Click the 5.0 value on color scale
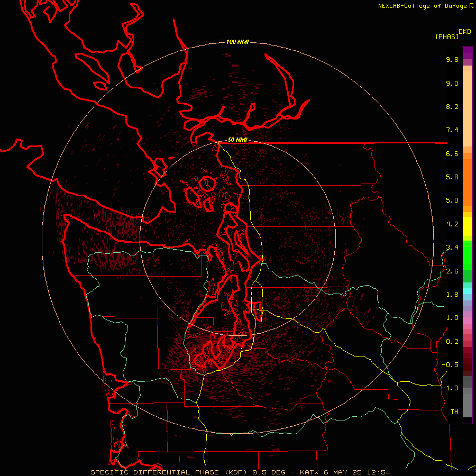The image size is (476, 476). pos(452,200)
